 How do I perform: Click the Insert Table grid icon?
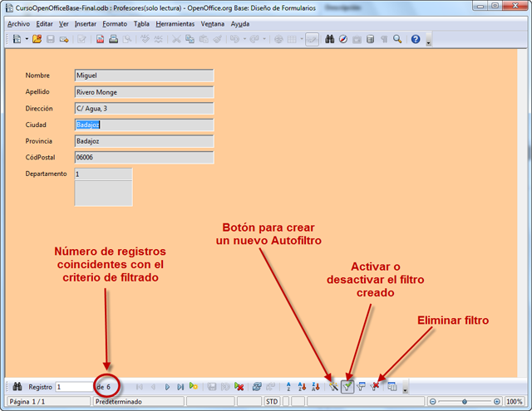(x=292, y=39)
